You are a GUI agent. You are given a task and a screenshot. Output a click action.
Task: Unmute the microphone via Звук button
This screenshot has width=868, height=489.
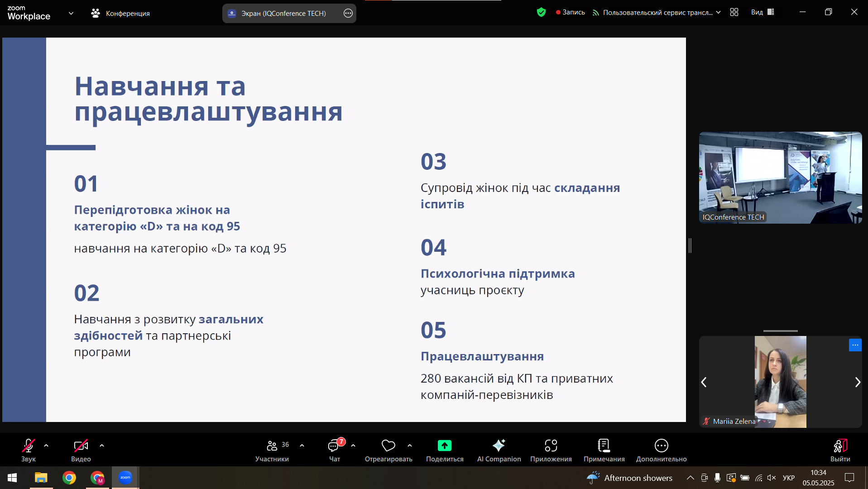[x=28, y=450]
